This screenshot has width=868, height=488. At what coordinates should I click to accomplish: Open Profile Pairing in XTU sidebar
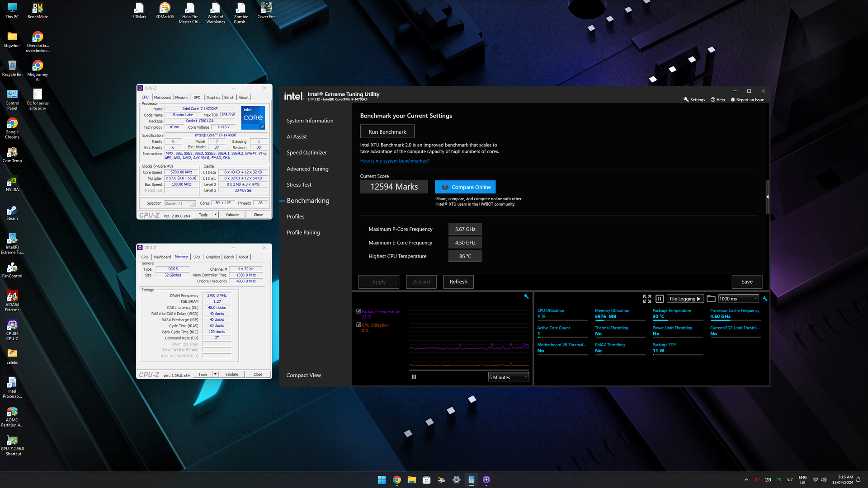(x=303, y=232)
